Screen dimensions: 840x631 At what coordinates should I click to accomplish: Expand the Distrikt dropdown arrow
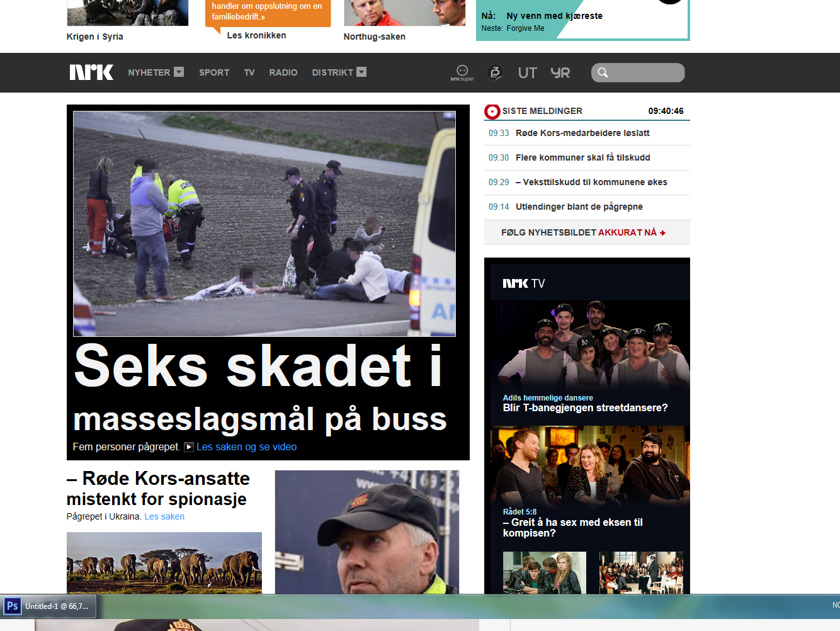coord(361,72)
